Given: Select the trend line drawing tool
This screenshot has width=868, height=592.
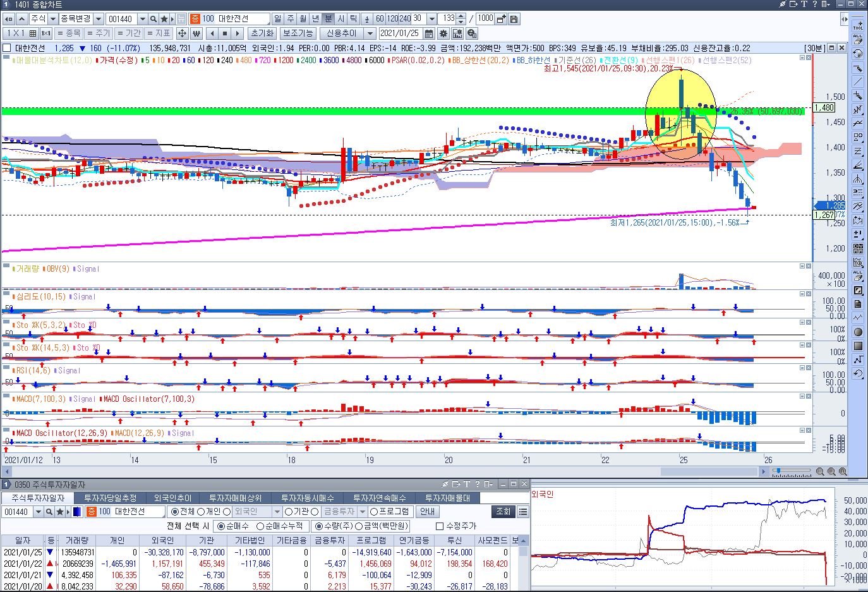Looking at the screenshot, I should click(858, 82).
